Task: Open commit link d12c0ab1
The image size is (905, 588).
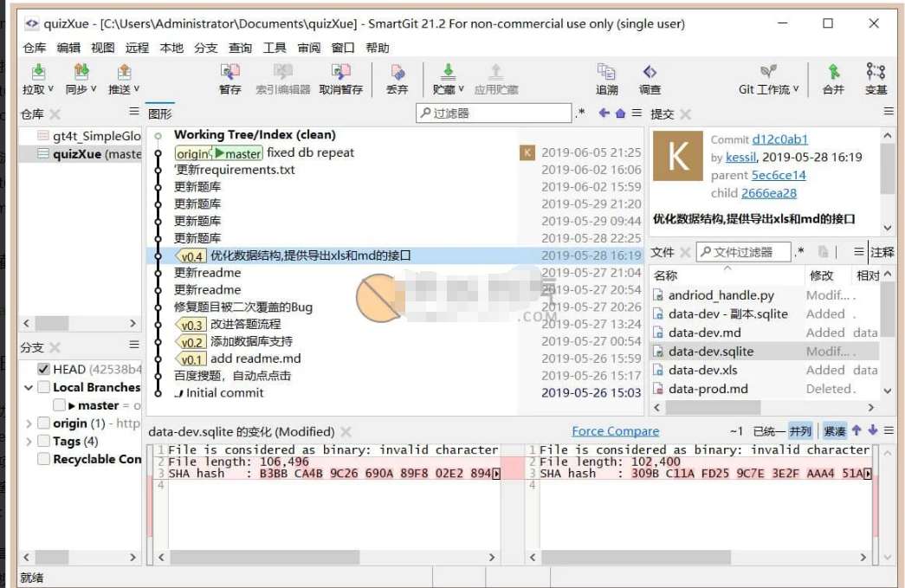Action: (x=779, y=139)
